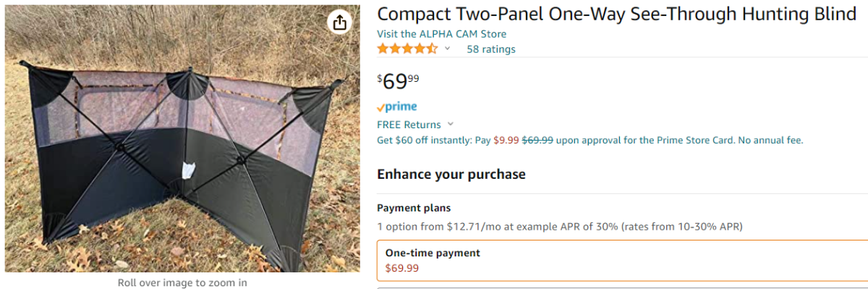Click the hunting blind product photo
868x289 pixels.
(x=182, y=139)
